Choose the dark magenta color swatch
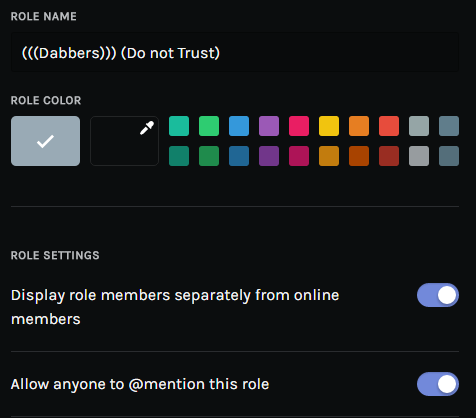476x418 pixels. (x=299, y=156)
